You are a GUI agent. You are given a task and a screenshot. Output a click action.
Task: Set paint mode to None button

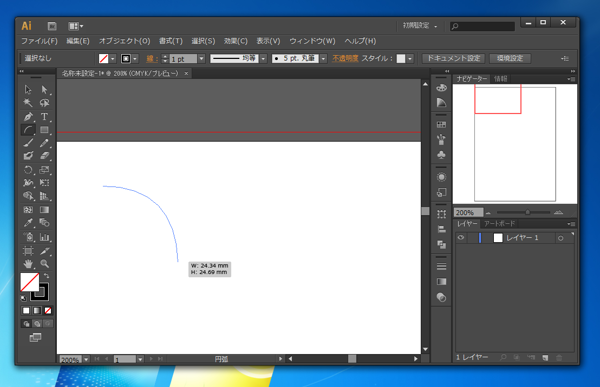[x=48, y=310]
